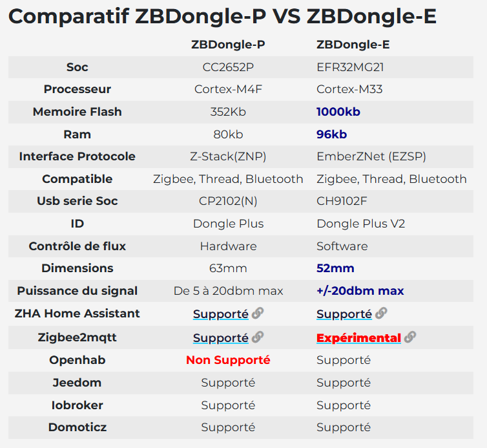487x448 pixels.
Task: Click the ZBDongle-E column header
Action: click(x=353, y=45)
